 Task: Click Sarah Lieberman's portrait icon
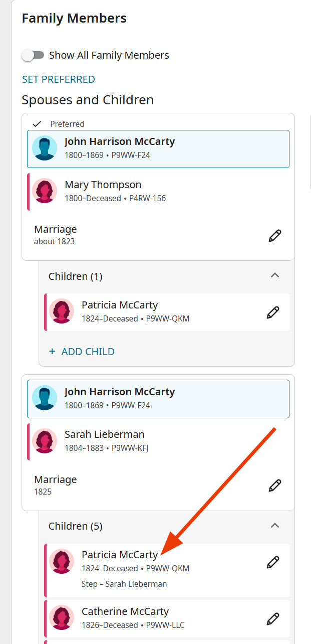(x=45, y=441)
